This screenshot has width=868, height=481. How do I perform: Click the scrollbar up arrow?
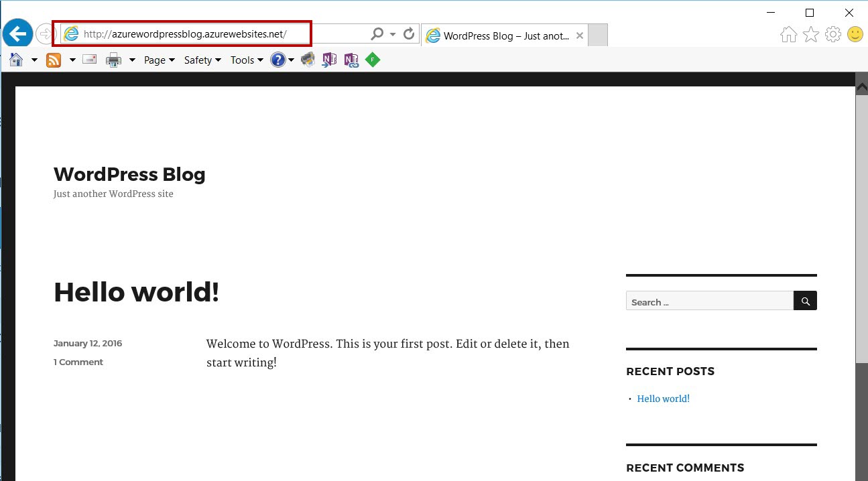(862, 86)
